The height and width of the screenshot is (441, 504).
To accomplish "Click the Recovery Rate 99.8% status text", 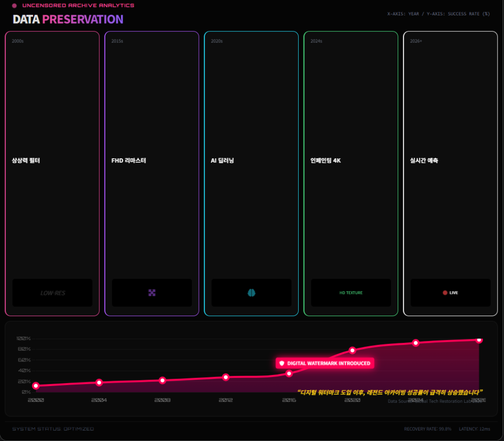I will pyautogui.click(x=427, y=429).
